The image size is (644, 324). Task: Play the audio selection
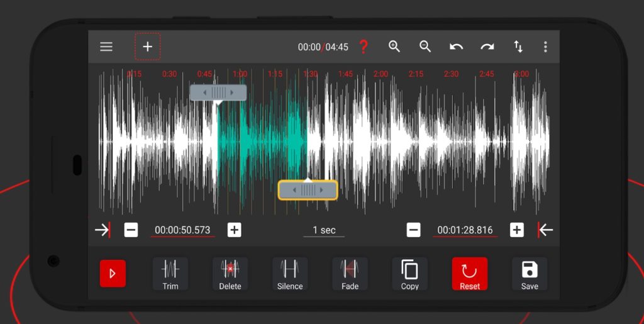[113, 274]
